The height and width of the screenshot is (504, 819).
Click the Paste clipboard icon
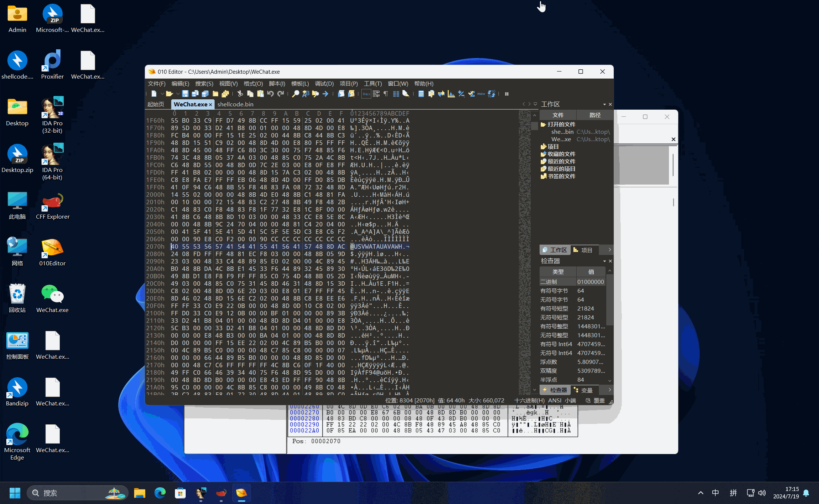pos(261,94)
